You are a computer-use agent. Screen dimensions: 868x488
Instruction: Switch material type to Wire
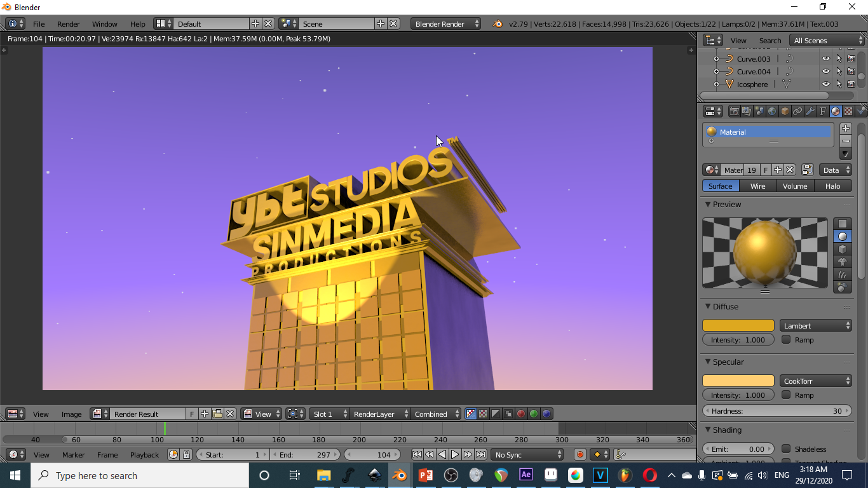coord(757,186)
